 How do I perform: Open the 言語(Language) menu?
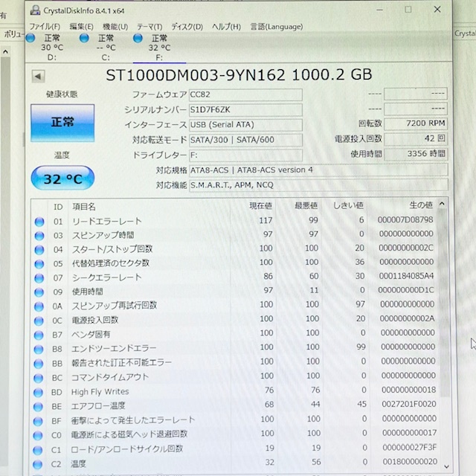point(277,27)
